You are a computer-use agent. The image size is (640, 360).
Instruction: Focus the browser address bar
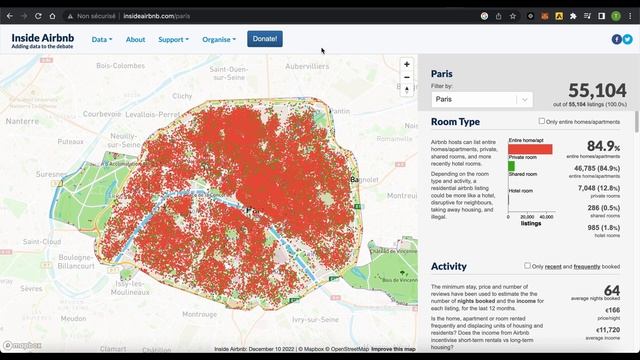(x=269, y=16)
